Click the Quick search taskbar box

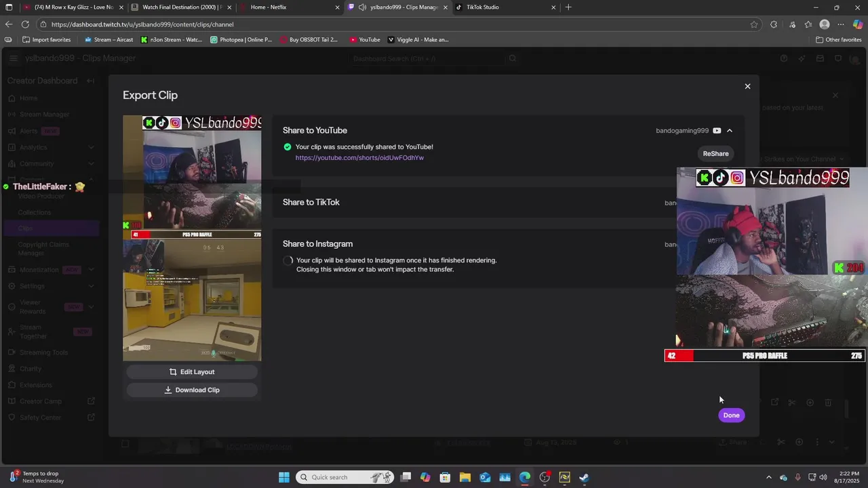(344, 477)
